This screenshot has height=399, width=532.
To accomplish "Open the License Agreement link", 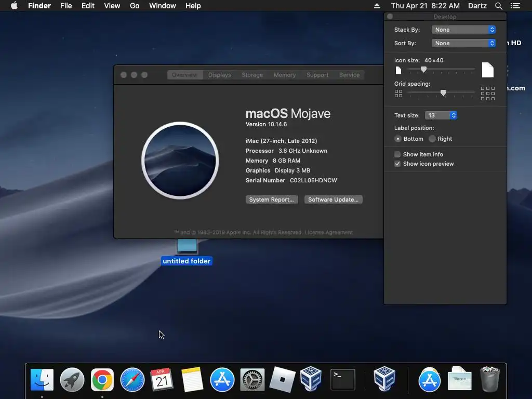I will (x=329, y=232).
